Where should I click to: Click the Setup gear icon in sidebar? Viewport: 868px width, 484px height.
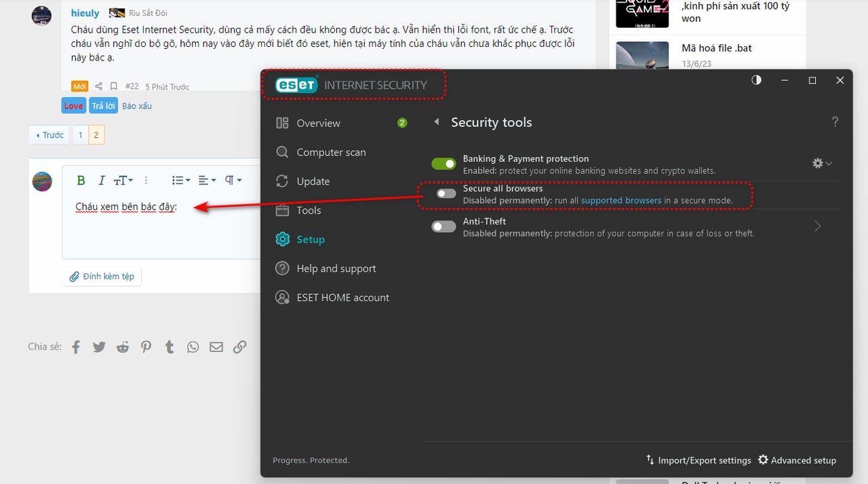(x=282, y=240)
